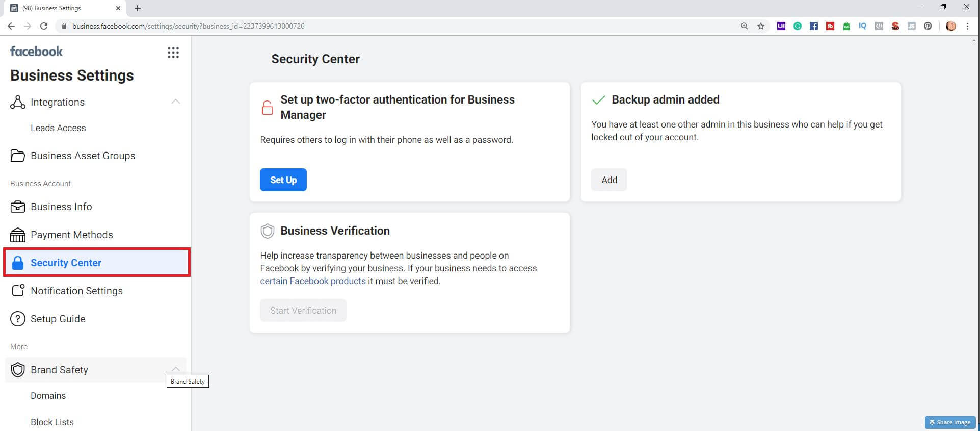
Task: Click the Pinterest extension icon
Action: (x=928, y=26)
